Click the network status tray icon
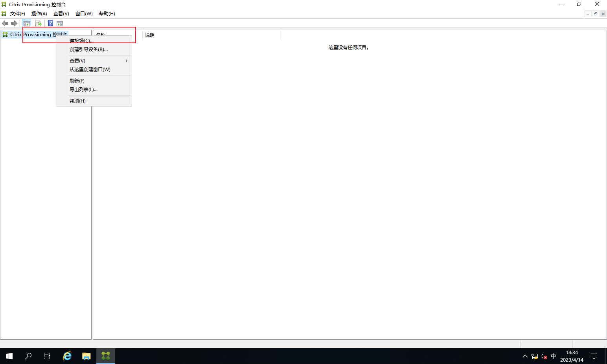 [x=535, y=357]
